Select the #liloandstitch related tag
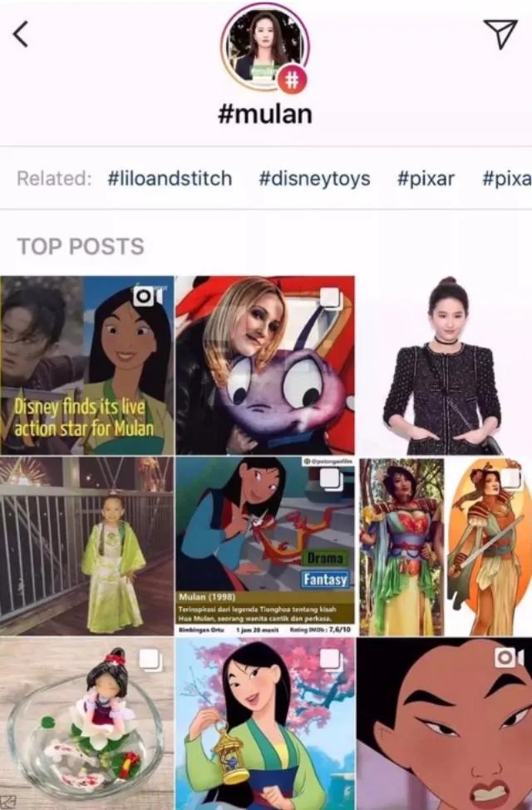The image size is (532, 810). pos(170,178)
